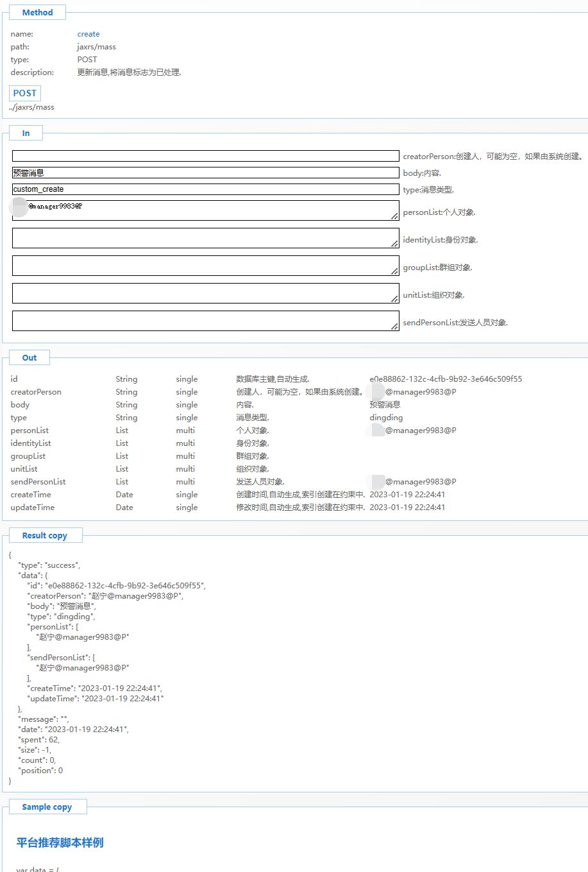Screen dimensions: 588x872
Task: Click the 'personList:个人对象.' field label
Action: (x=439, y=212)
